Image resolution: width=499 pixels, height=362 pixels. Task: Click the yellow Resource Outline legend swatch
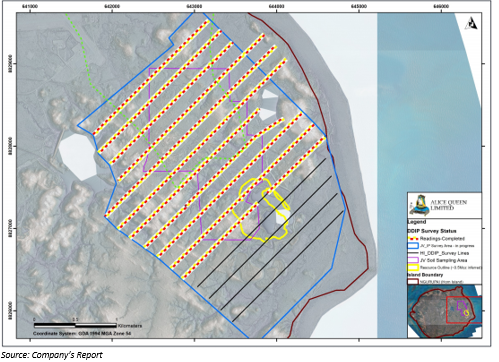click(x=413, y=267)
